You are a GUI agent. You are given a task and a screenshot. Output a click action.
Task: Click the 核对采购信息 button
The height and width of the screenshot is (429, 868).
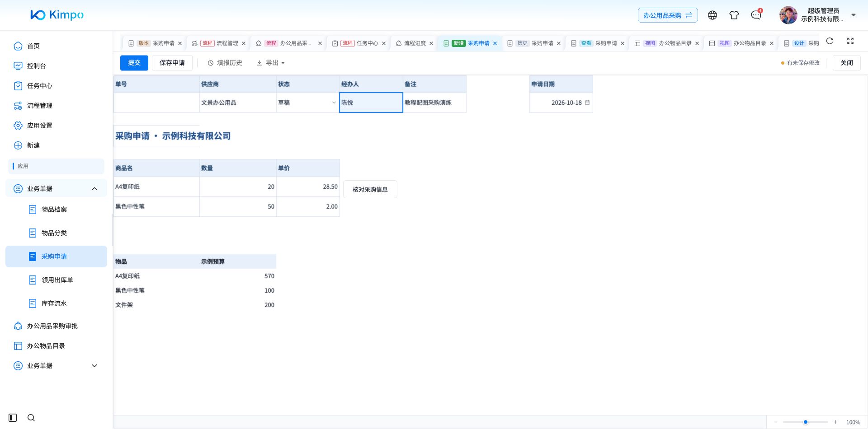(370, 190)
